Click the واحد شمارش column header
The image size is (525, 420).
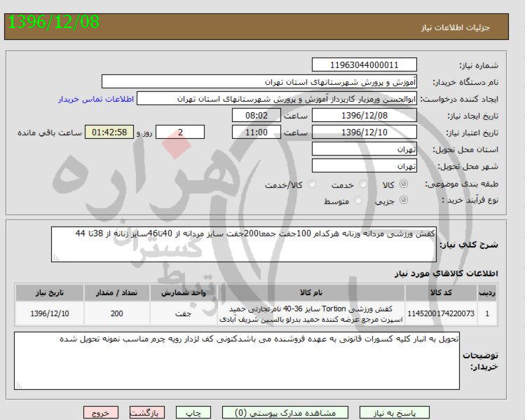[x=184, y=292]
